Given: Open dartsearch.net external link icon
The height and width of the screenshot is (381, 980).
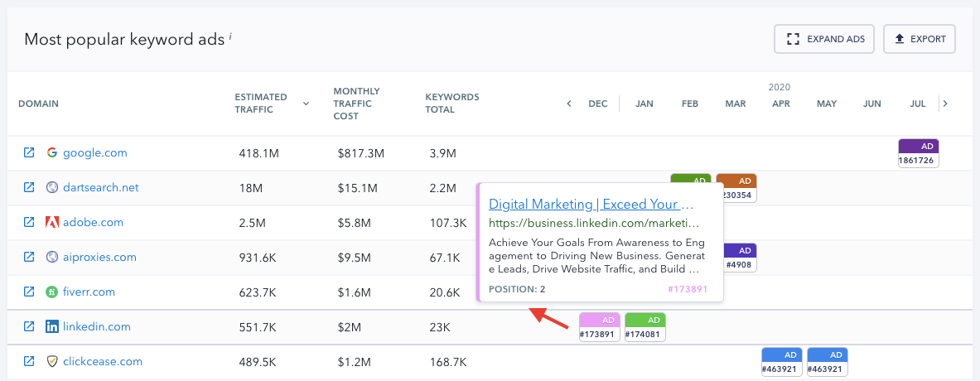Looking at the screenshot, I should pyautogui.click(x=29, y=187).
